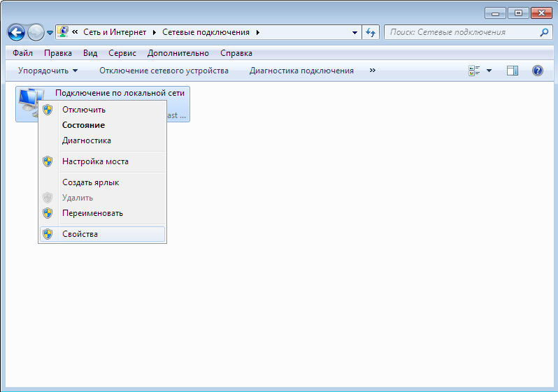
Task: Open the recent pages dropdown arrow
Action: click(x=50, y=33)
